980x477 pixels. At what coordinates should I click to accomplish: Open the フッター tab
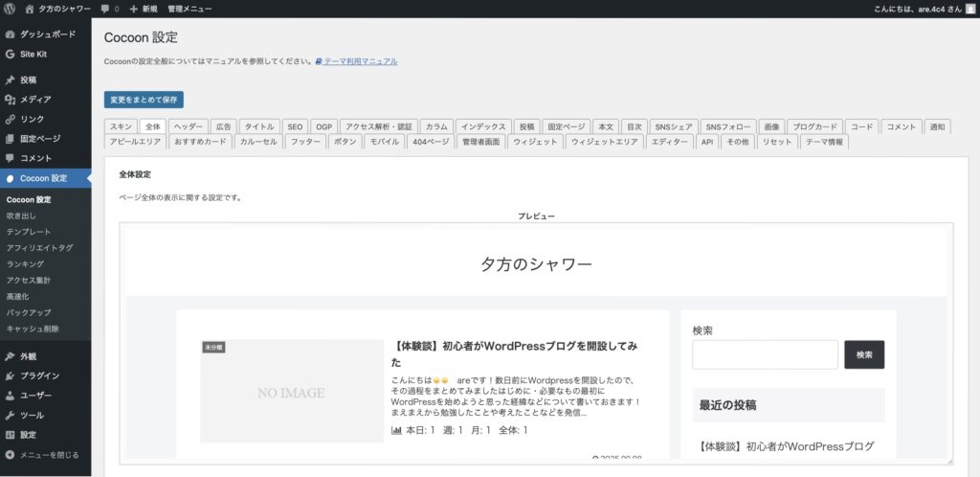pos(305,142)
